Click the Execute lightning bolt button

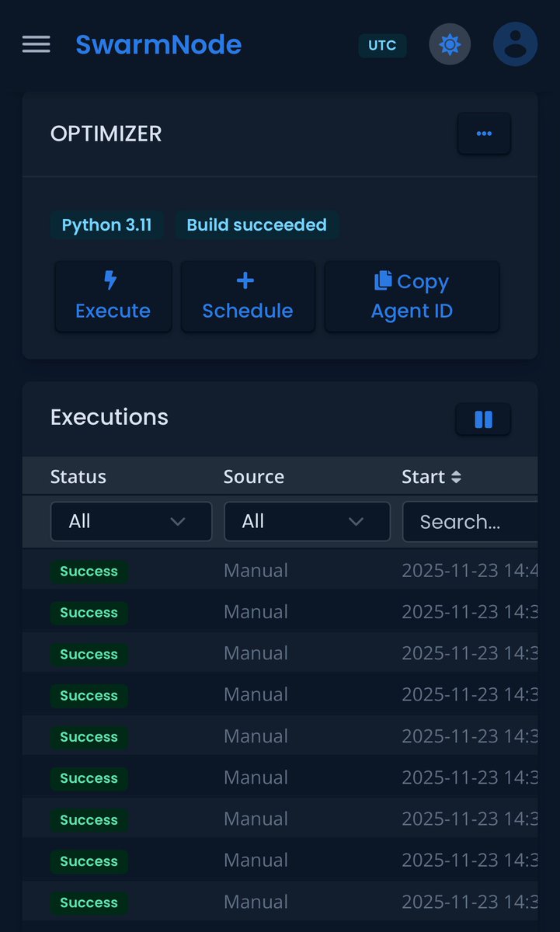click(x=113, y=296)
